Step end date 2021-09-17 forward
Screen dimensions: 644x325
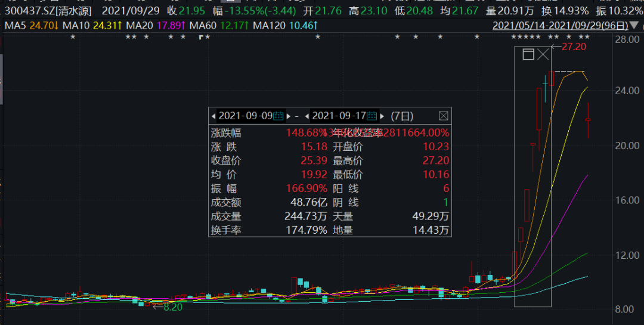tap(383, 116)
